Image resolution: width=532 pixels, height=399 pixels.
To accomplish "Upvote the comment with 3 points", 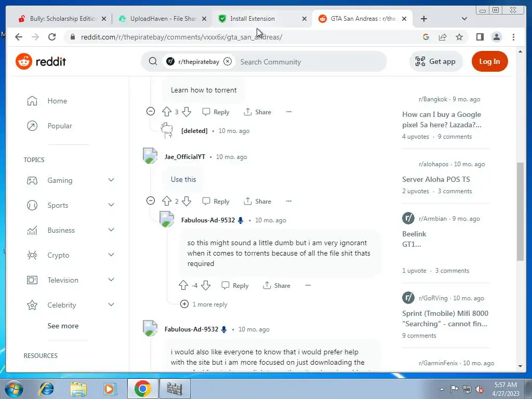I will pyautogui.click(x=167, y=112).
